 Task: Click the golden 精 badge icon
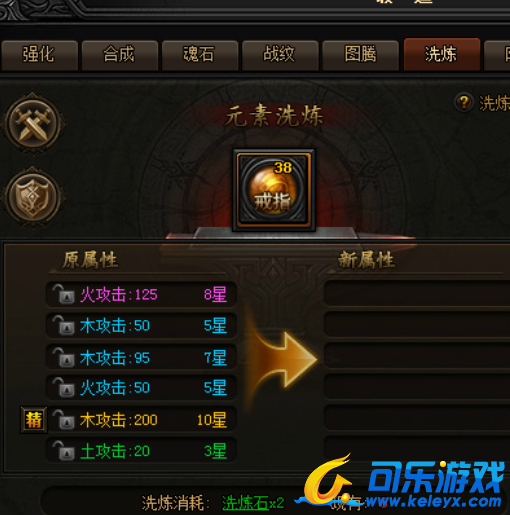[x=34, y=420]
